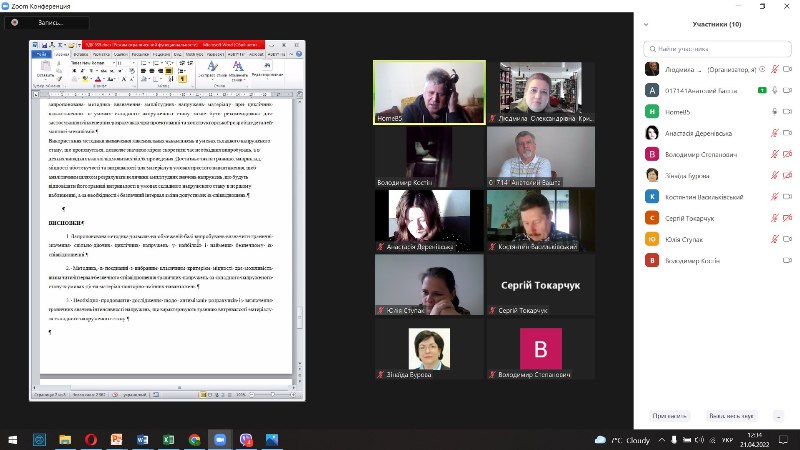This screenshot has width=800, height=450.
Task: Open Viber from the taskbar
Action: 246,439
